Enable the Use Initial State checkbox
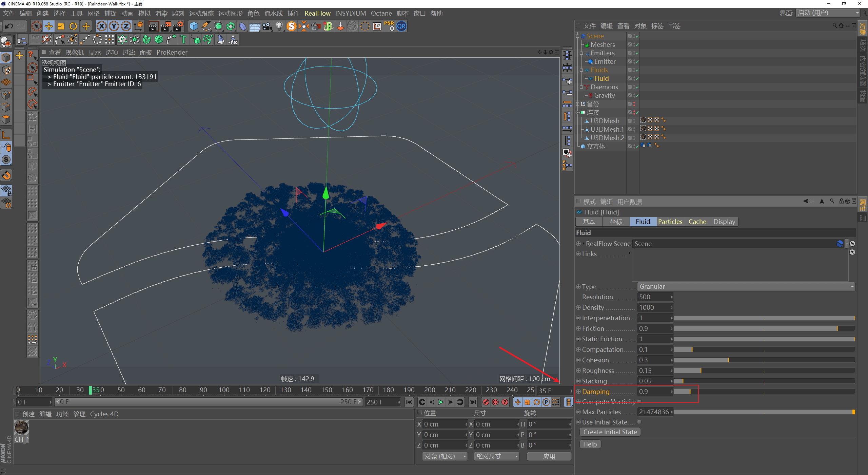868x475 pixels. click(639, 422)
